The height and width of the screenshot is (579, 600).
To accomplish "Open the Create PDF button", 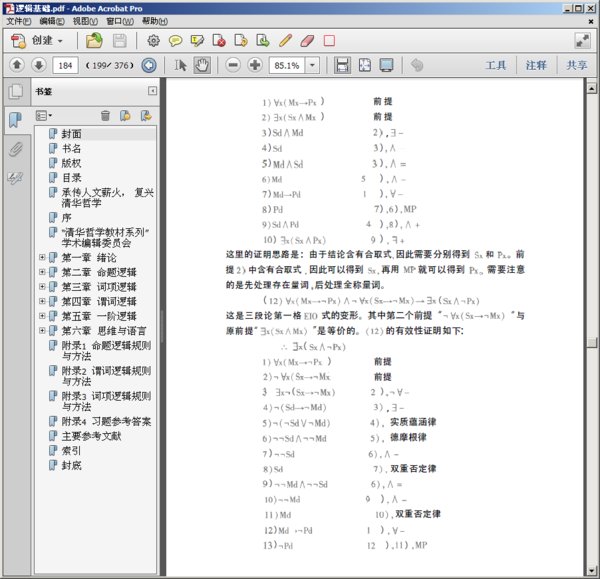I will coord(36,40).
